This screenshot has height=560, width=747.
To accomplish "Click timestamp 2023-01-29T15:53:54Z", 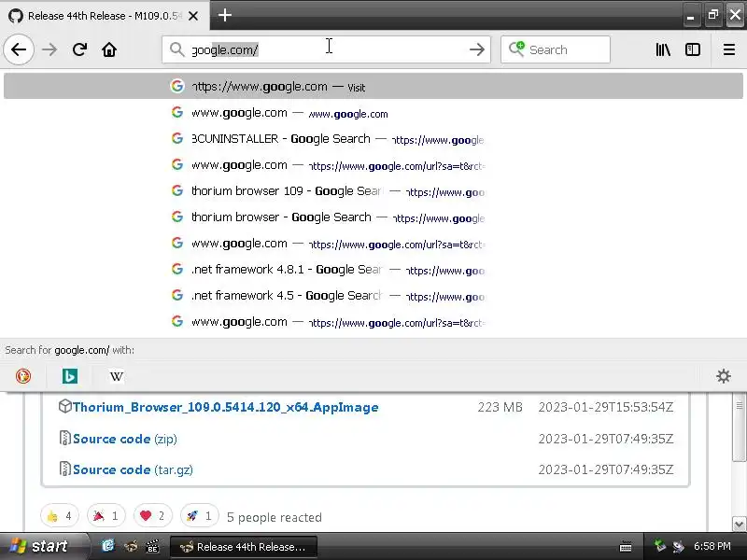I will tap(605, 407).
